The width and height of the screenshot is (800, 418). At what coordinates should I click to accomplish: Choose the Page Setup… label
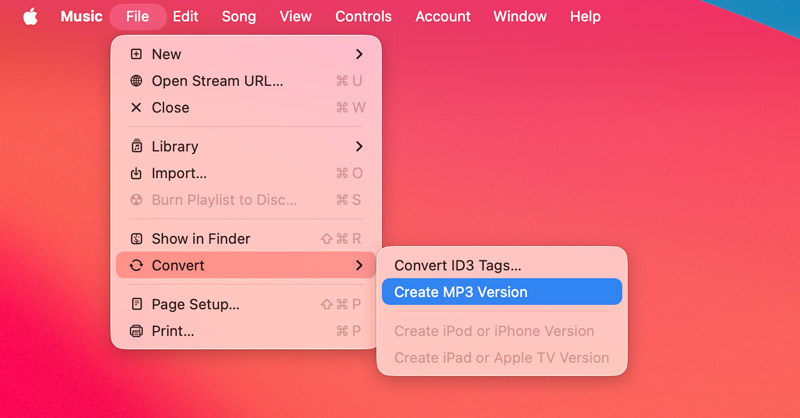pos(195,305)
